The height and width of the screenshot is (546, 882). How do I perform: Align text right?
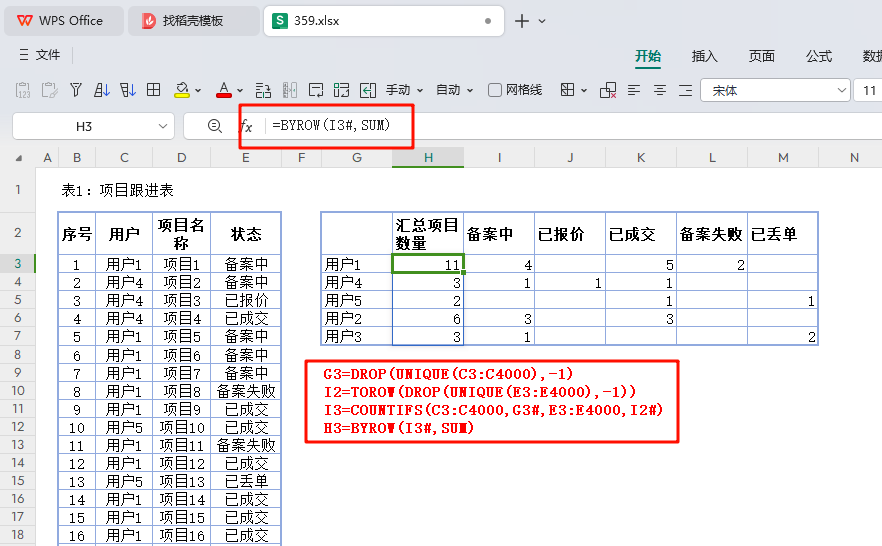click(685, 90)
